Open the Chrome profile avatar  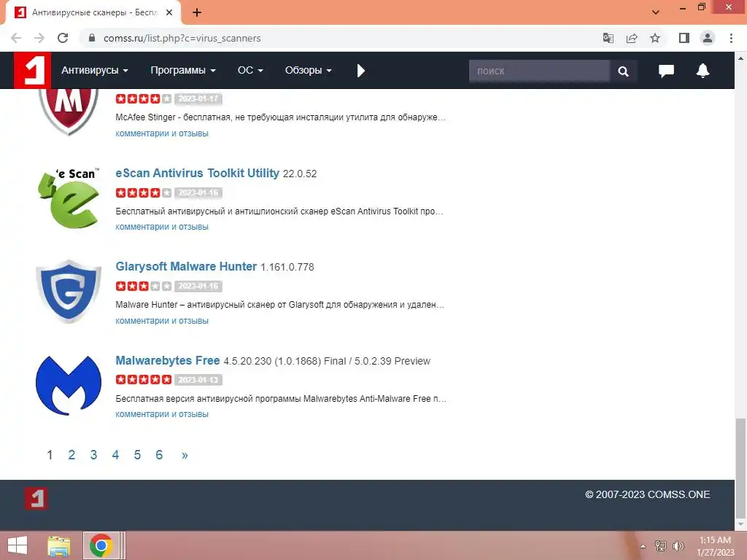[708, 38]
